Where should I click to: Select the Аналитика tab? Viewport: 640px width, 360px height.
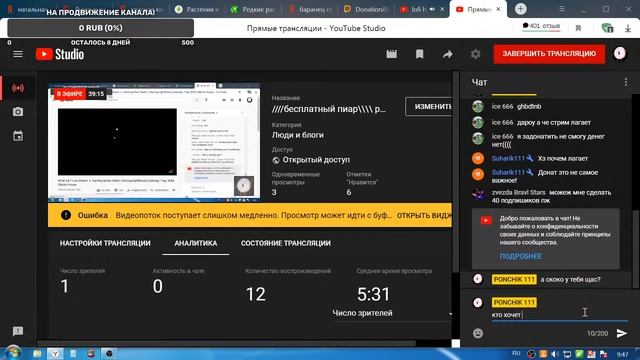pyautogui.click(x=196, y=243)
